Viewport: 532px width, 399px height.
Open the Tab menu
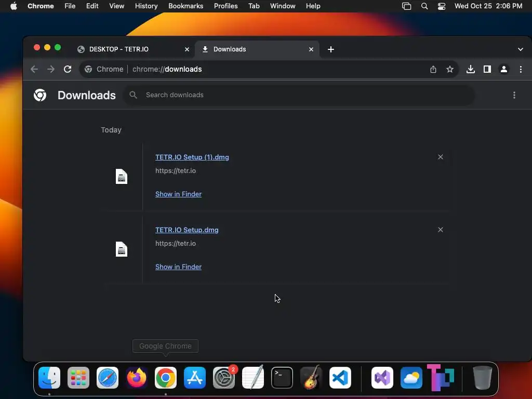pos(254,6)
